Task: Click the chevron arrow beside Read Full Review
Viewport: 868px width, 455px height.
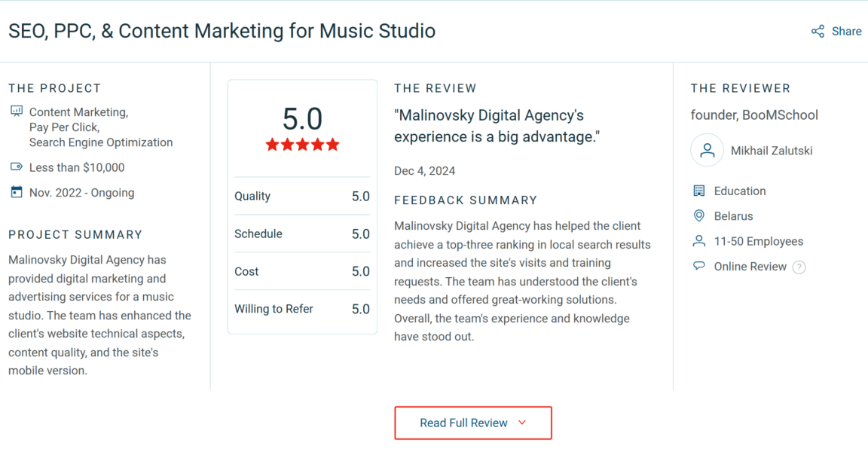Action: click(x=522, y=423)
